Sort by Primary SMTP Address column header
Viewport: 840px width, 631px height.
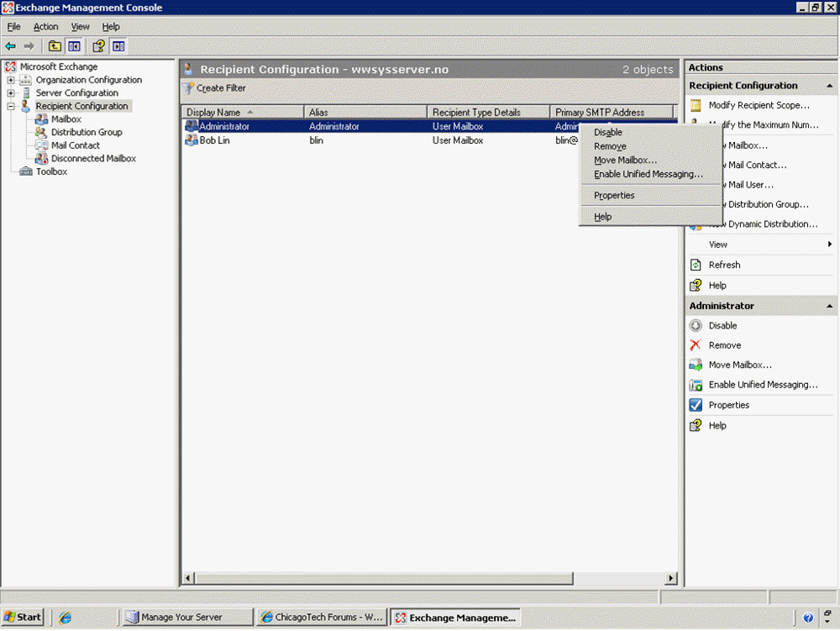(612, 112)
